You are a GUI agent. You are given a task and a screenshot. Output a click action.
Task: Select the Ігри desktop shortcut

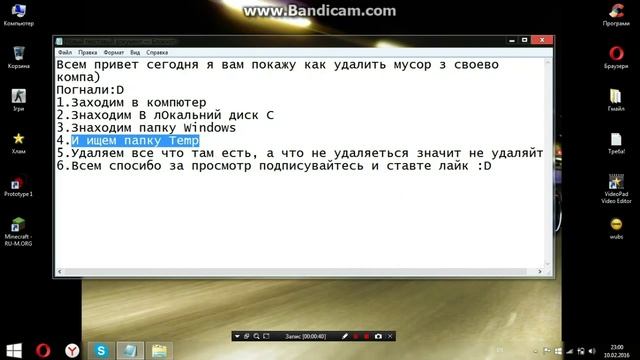[18, 100]
